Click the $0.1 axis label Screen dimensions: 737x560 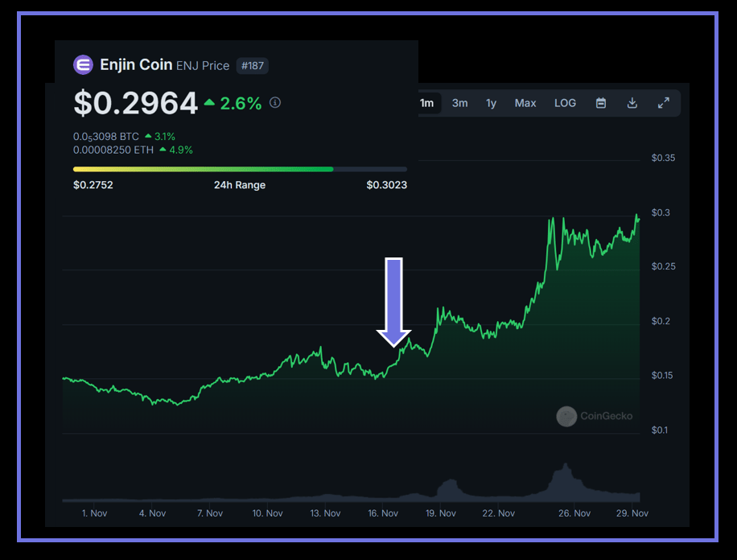click(x=659, y=430)
